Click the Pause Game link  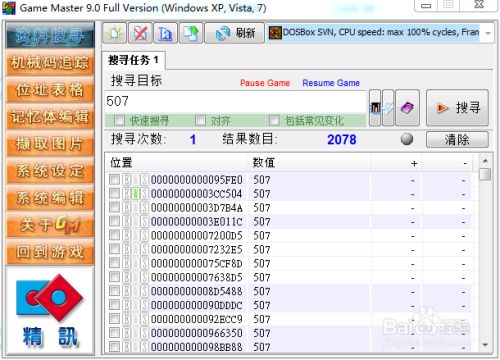tap(265, 83)
